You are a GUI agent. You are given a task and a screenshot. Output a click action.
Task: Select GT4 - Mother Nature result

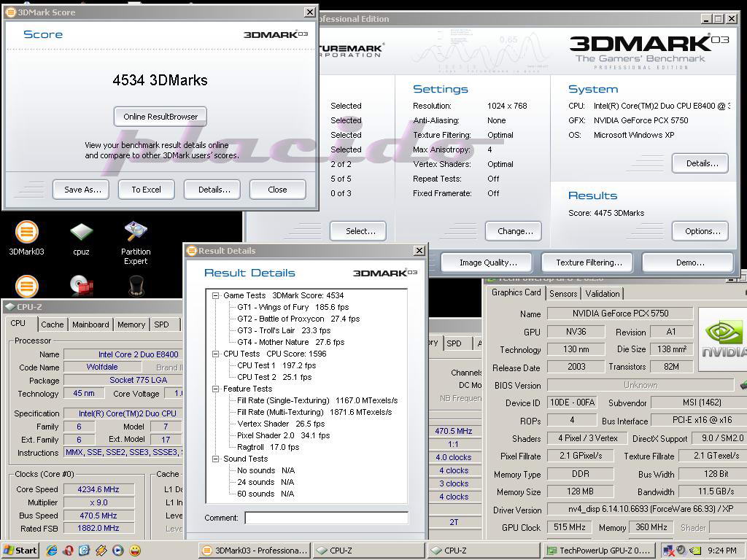(x=290, y=343)
